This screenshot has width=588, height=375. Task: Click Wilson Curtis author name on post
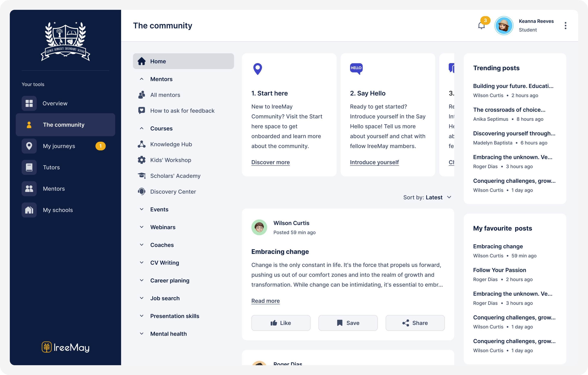tap(291, 223)
